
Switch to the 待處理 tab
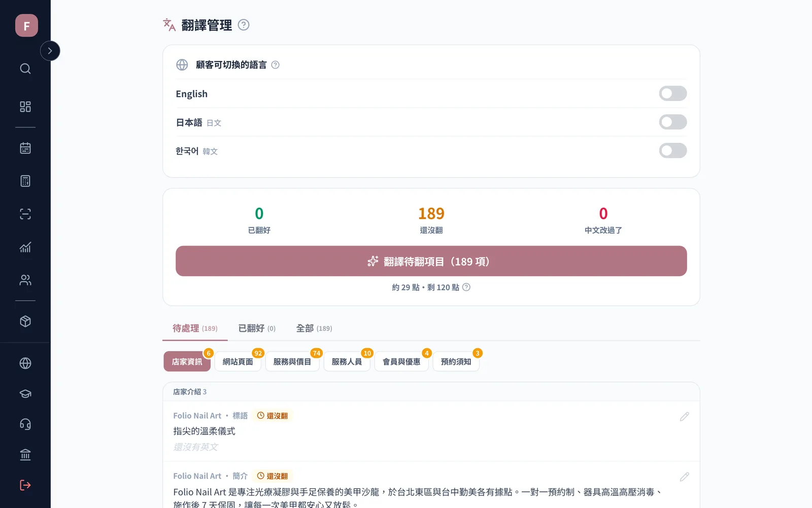tap(195, 328)
